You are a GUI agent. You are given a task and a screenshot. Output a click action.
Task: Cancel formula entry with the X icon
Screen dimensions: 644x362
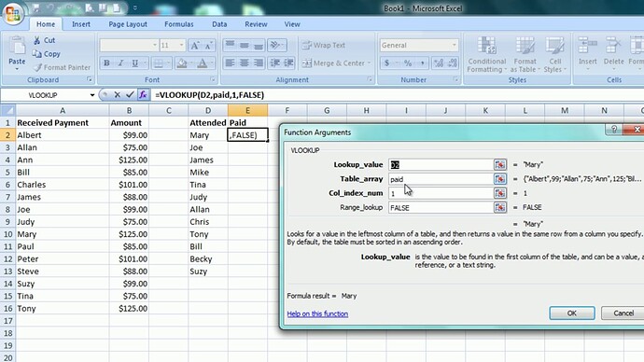(x=117, y=95)
